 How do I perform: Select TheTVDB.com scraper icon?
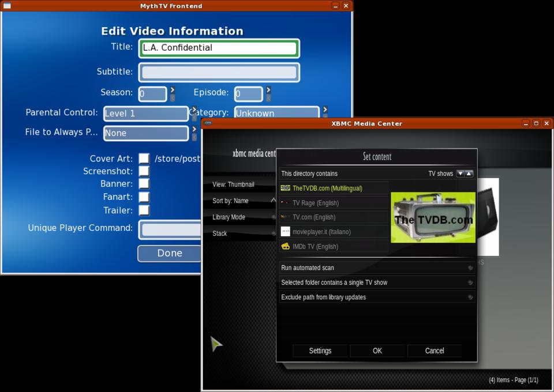[x=285, y=188]
